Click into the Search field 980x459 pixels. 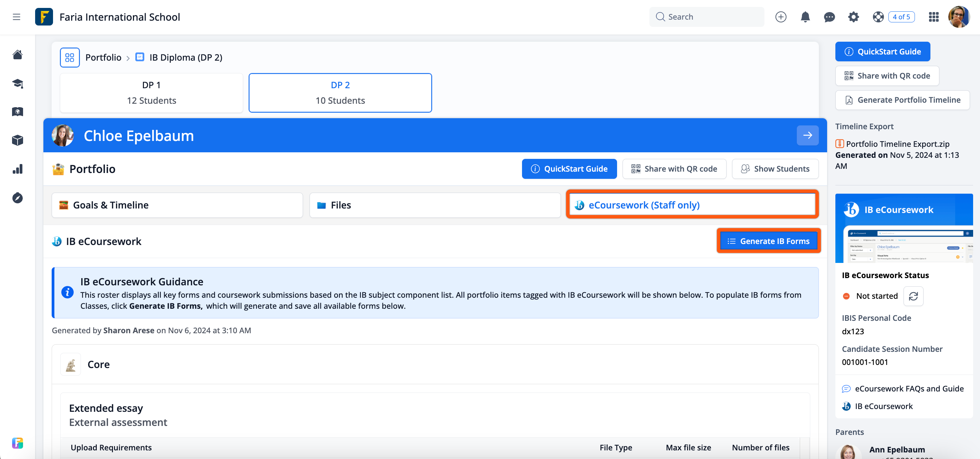coord(707,17)
